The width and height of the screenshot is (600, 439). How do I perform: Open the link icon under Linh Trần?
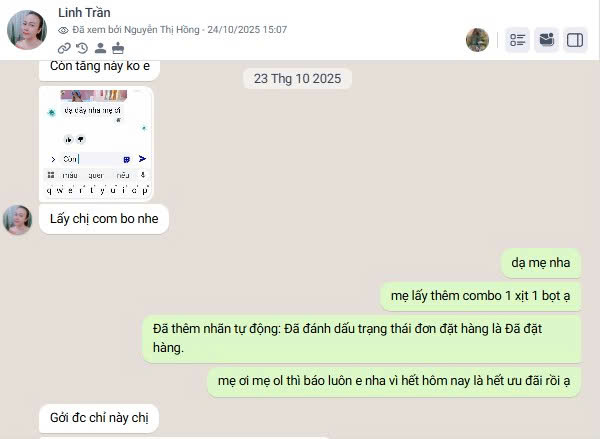tap(64, 48)
